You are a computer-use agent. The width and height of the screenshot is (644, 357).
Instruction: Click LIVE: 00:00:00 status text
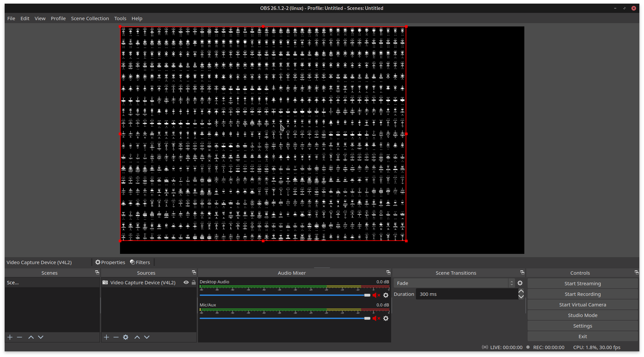[x=506, y=347]
